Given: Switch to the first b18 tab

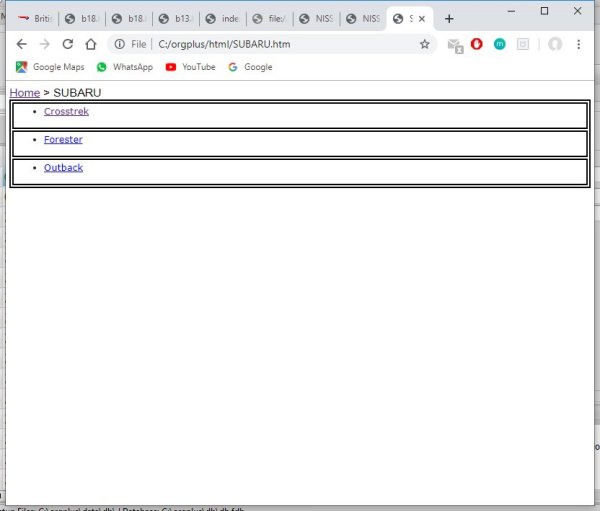Looking at the screenshot, I should tap(82, 19).
